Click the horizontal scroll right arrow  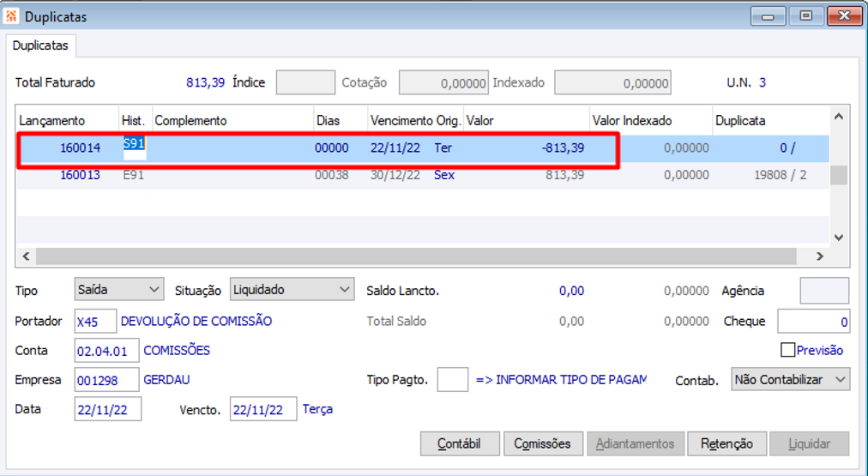click(x=820, y=256)
